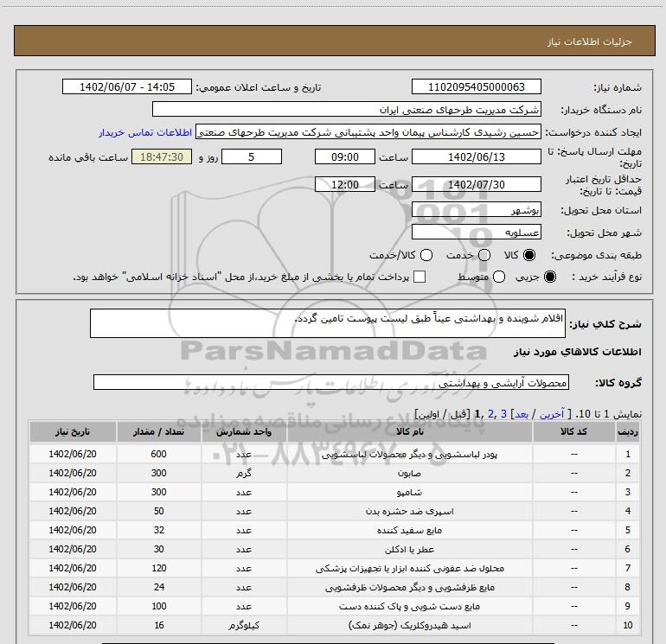The height and width of the screenshot is (644, 666).
Task: Click the general need description text box
Action: [328, 323]
